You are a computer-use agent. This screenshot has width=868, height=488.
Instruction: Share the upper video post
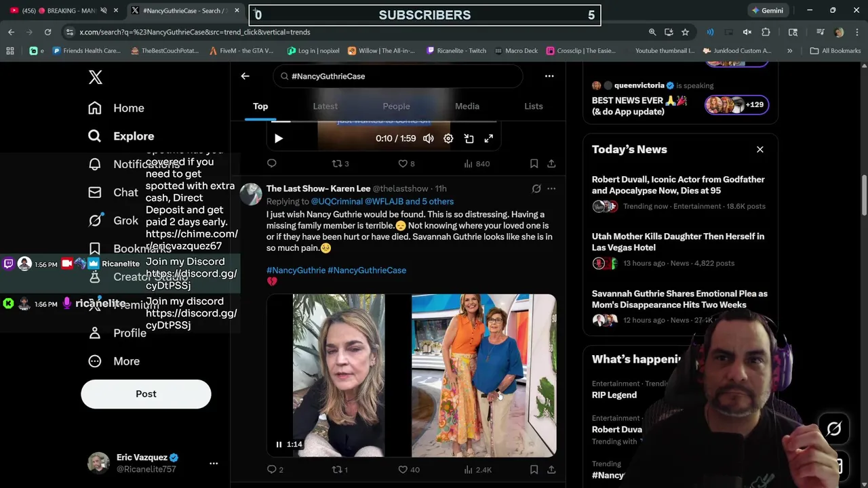[x=551, y=163]
